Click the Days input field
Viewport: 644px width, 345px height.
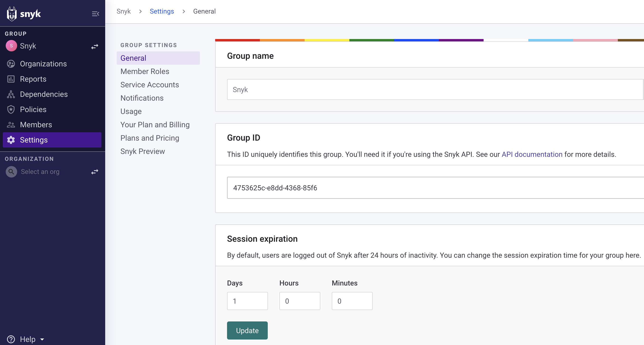247,301
